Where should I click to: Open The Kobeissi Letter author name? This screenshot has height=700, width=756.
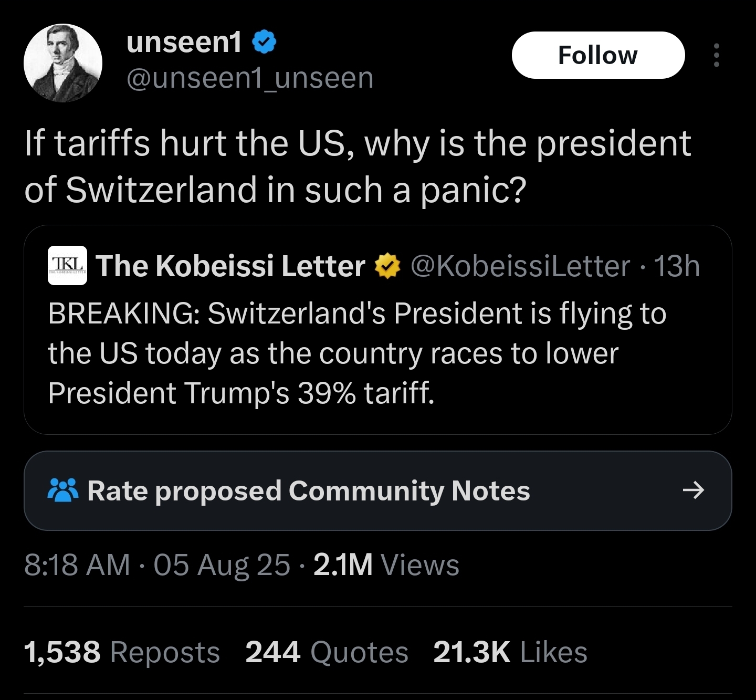point(230,266)
